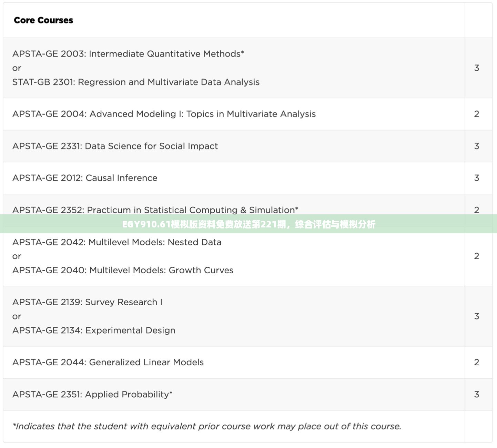Select APSTA-GE 2040 Multilevel Models Growth Curves
Image resolution: width=497 pixels, height=448 pixels.
pos(123,270)
